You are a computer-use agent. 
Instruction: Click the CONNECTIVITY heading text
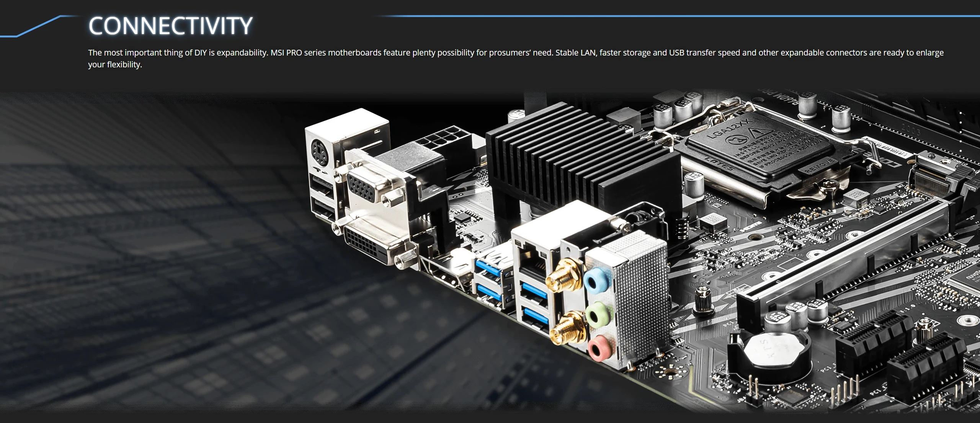click(170, 26)
